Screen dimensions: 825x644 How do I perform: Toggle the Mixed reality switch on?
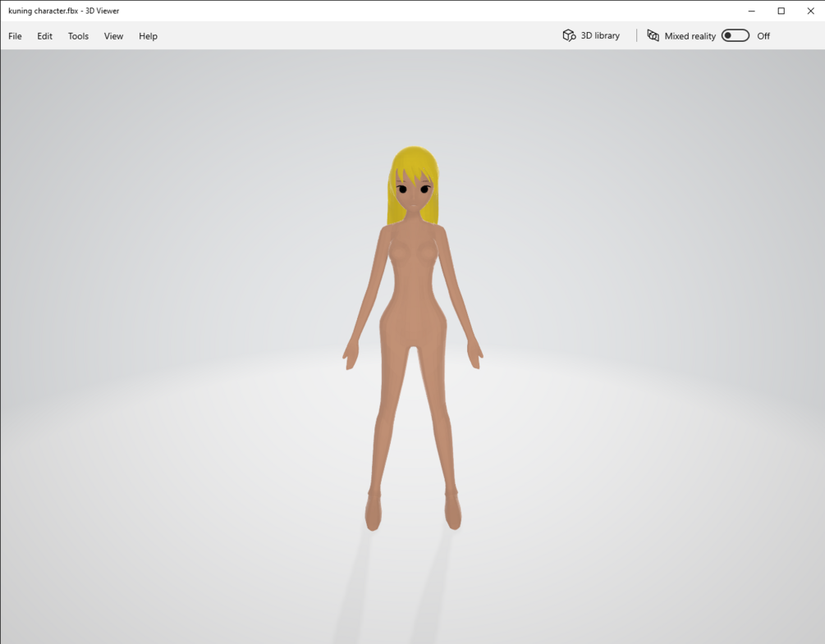tap(735, 35)
